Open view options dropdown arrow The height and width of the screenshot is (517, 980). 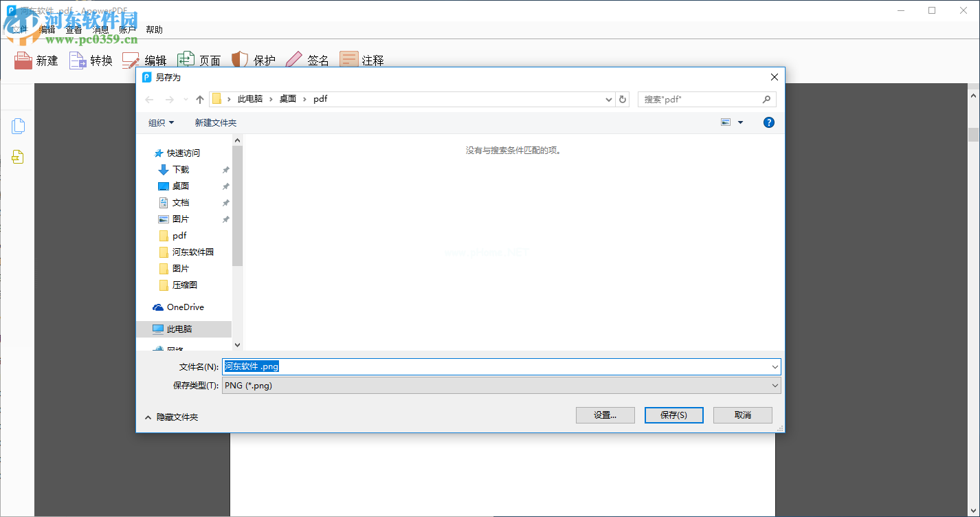(740, 122)
